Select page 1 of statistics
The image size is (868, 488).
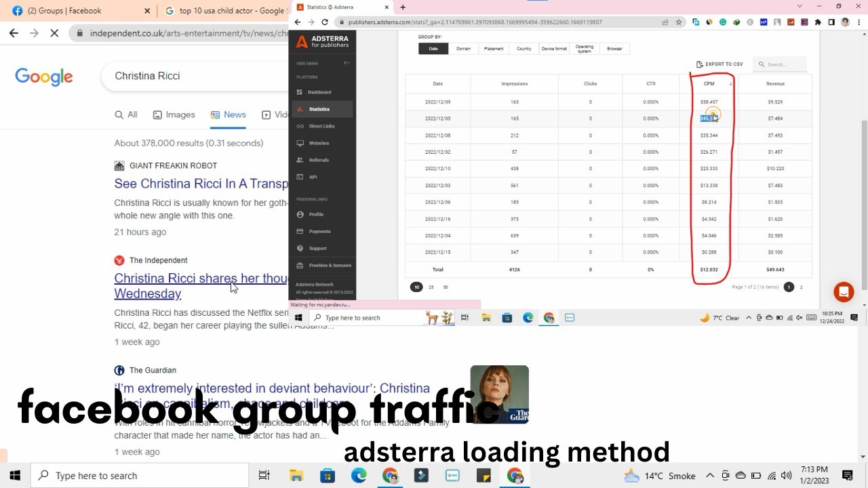(789, 287)
